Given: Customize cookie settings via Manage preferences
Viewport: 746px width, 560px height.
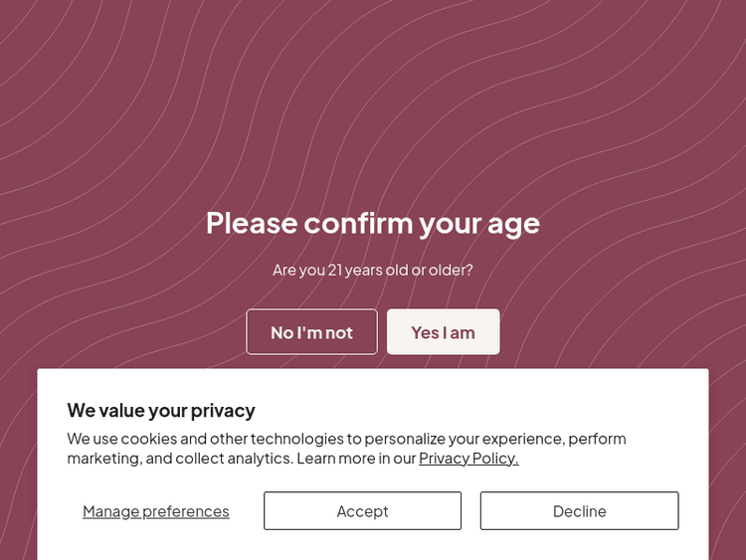Looking at the screenshot, I should point(155,511).
